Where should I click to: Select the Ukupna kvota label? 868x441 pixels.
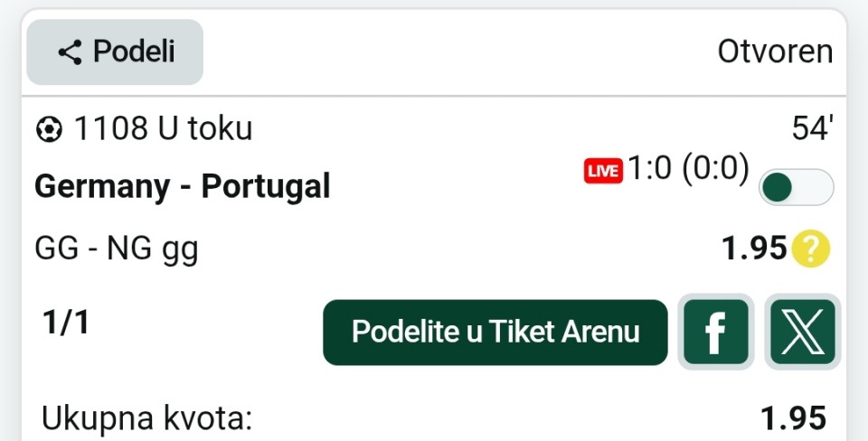[146, 418]
